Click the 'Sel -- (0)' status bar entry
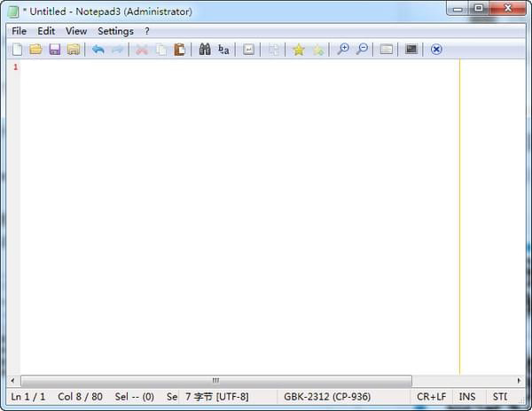This screenshot has width=532, height=411. coord(135,397)
